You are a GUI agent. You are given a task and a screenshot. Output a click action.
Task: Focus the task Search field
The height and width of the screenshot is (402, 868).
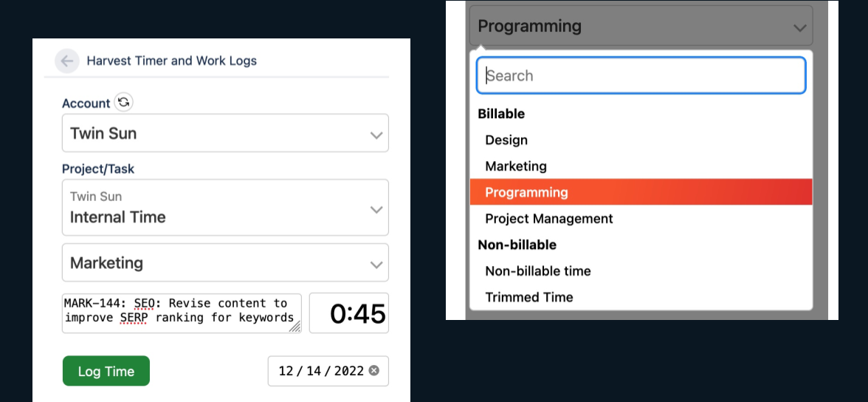(641, 75)
